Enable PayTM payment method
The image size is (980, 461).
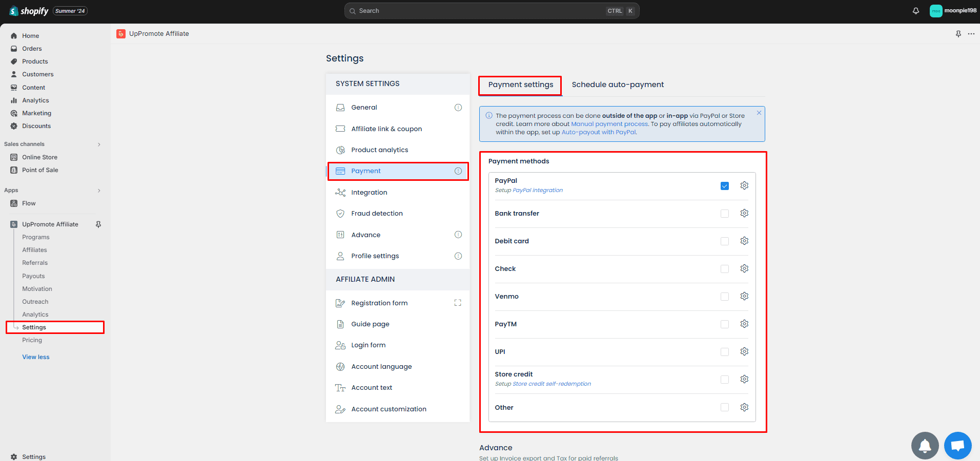click(x=725, y=324)
